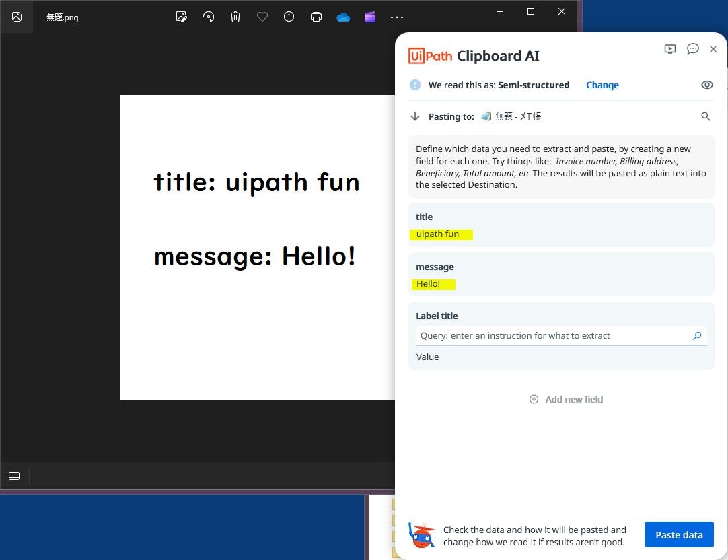Toggle the filmstrip icon in the Photos status bar
Screen dimensions: 728x560
14,476
